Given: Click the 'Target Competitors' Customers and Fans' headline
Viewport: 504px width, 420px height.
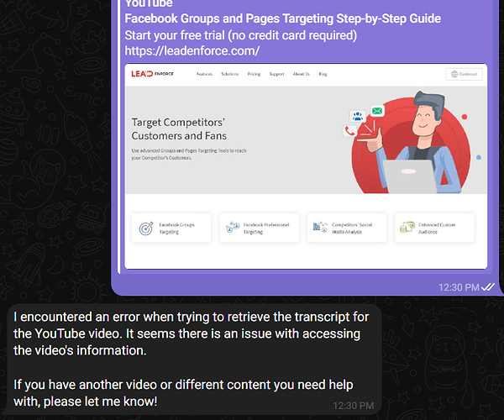Looking at the screenshot, I should pos(179,129).
